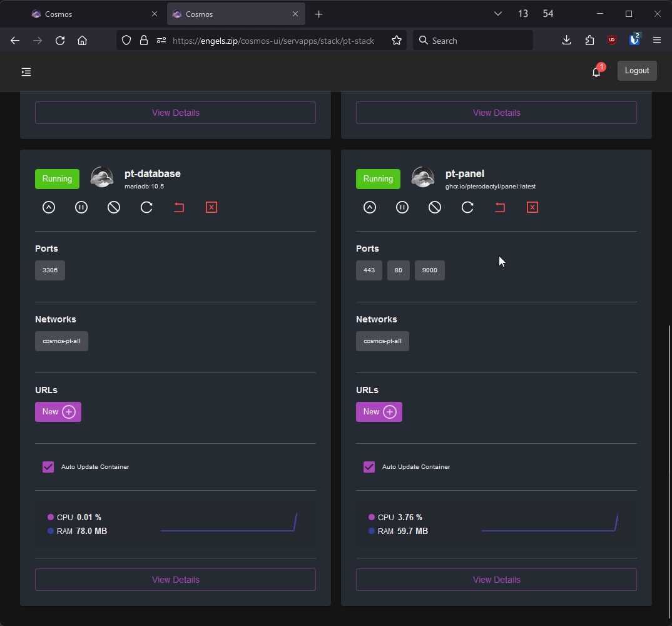Image resolution: width=672 pixels, height=626 pixels.
Task: View details of pt-panel
Action: click(497, 580)
